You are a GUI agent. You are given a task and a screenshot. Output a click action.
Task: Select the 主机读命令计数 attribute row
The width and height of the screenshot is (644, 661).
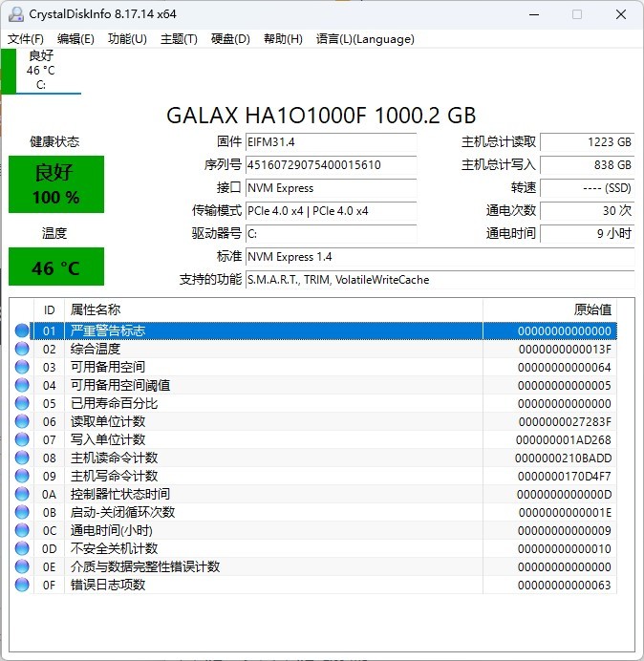coord(313,458)
